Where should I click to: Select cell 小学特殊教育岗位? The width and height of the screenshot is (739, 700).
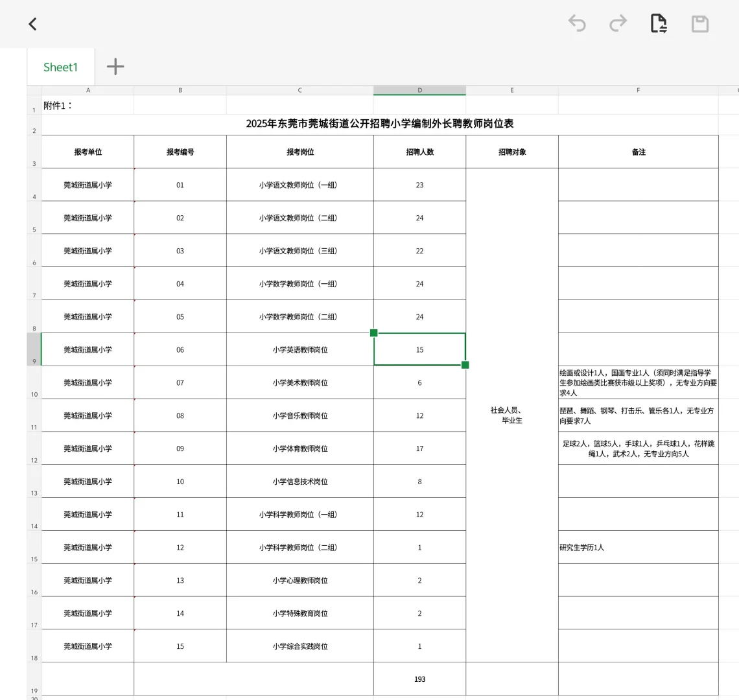299,613
